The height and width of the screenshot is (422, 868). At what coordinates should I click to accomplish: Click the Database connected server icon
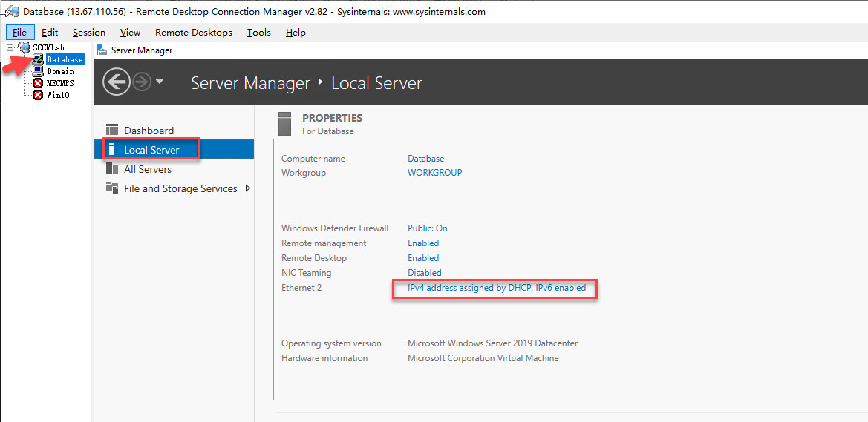pyautogui.click(x=38, y=59)
